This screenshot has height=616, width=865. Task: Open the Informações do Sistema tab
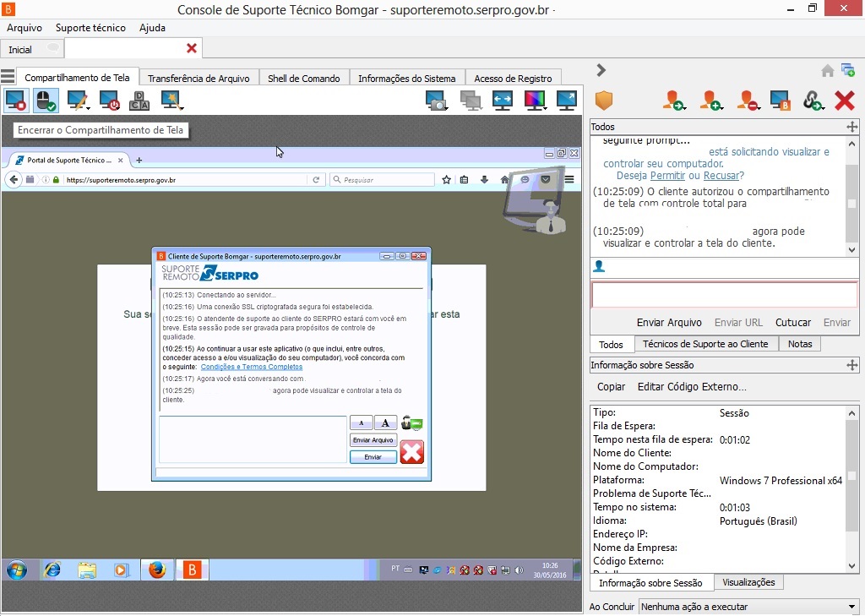(407, 79)
